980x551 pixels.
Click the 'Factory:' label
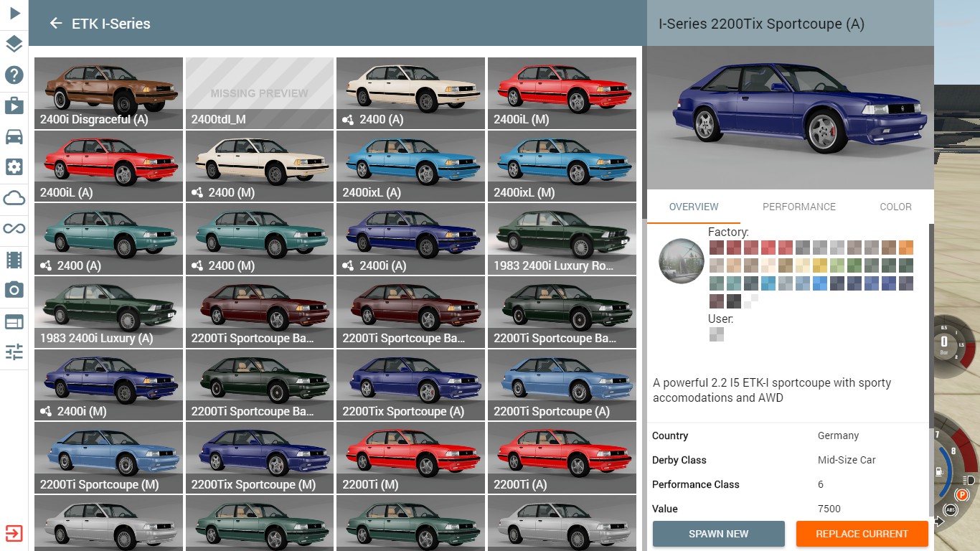point(728,232)
